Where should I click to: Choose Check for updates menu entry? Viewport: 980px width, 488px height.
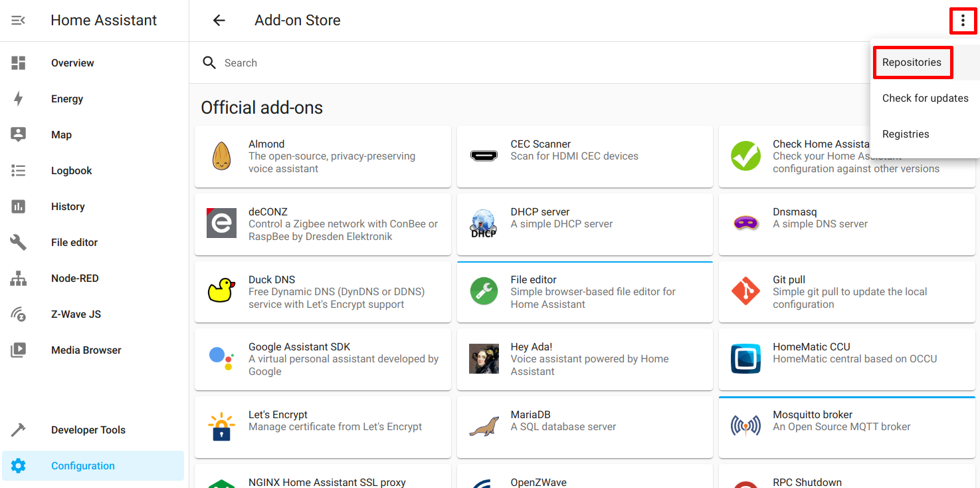point(925,98)
